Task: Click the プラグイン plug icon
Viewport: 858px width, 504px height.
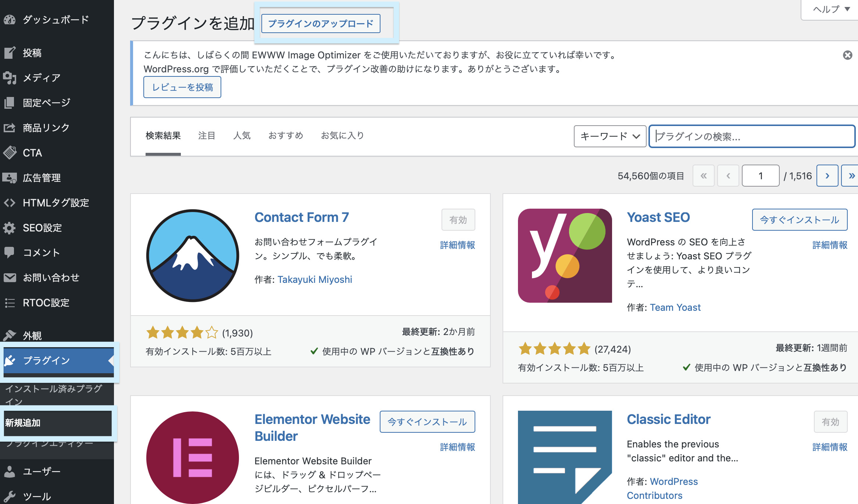Action: click(10, 360)
